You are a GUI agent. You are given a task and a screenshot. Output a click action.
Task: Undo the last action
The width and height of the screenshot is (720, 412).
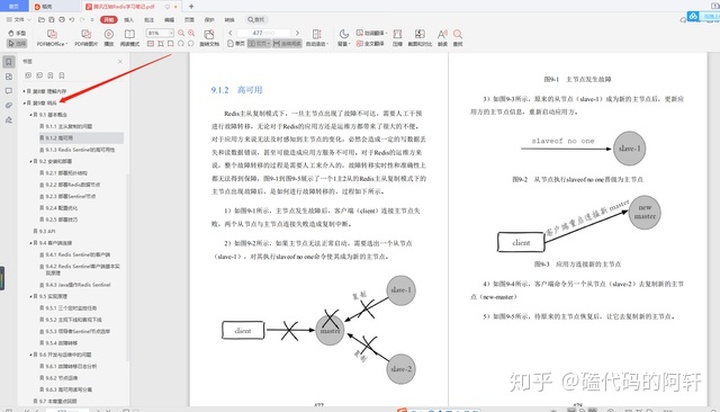point(72,20)
